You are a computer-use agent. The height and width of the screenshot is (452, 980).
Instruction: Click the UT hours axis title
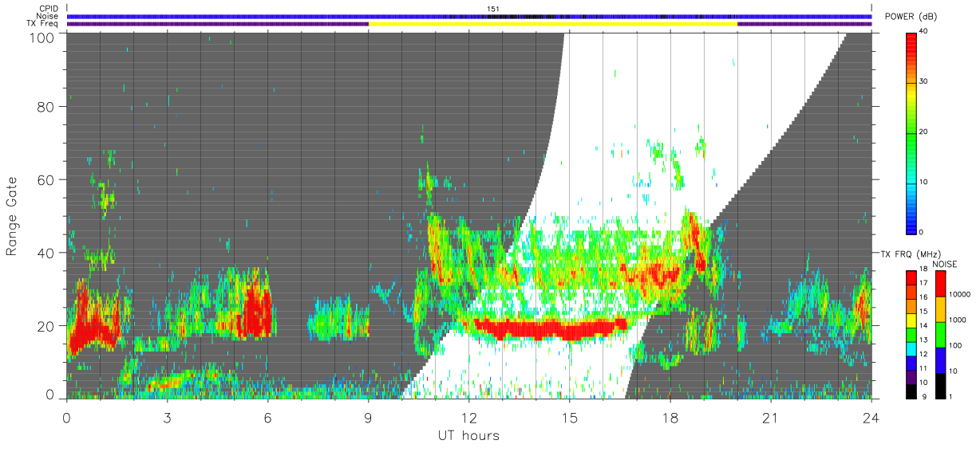coord(468,435)
